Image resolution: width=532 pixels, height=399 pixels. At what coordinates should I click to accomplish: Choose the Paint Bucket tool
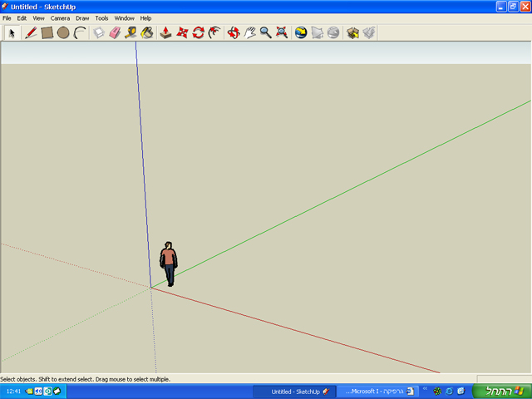(147, 33)
